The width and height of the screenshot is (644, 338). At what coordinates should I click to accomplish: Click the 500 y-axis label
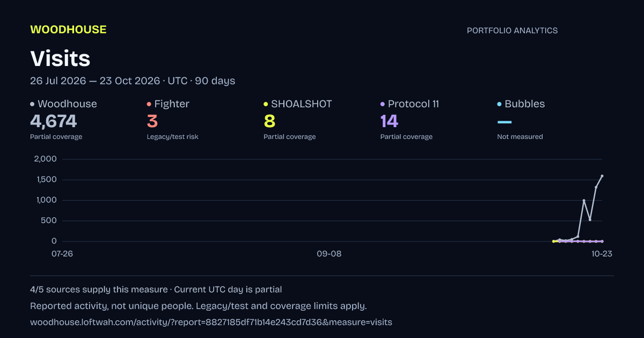coord(49,221)
